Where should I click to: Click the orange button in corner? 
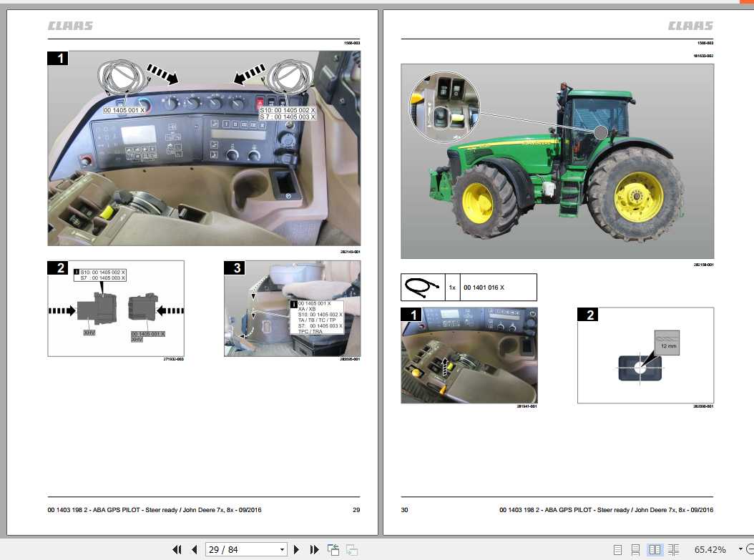click(746, 2)
